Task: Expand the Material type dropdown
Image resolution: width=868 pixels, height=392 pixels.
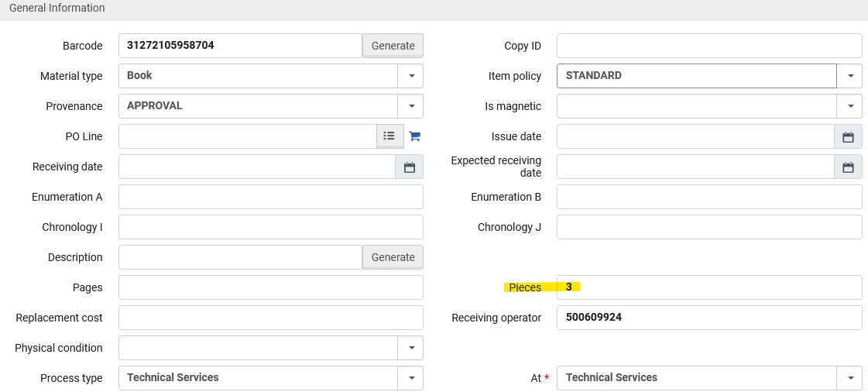Action: 410,76
